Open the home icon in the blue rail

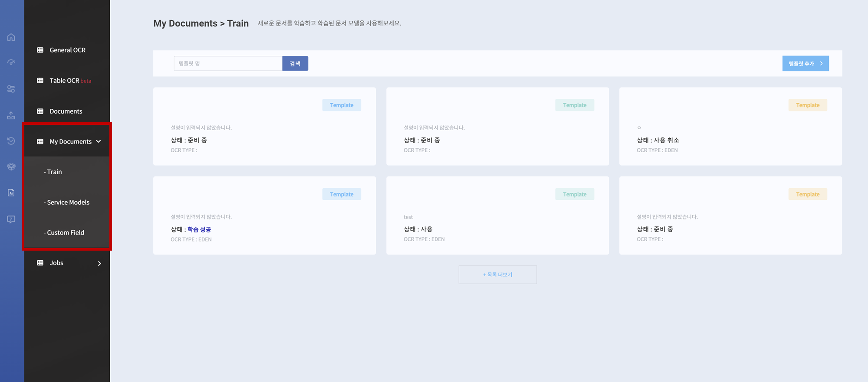pos(11,37)
